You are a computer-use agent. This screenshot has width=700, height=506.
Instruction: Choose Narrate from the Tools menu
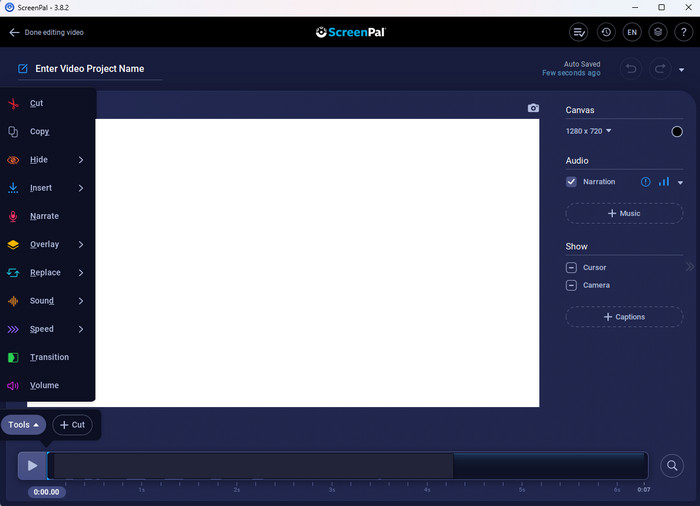47,216
